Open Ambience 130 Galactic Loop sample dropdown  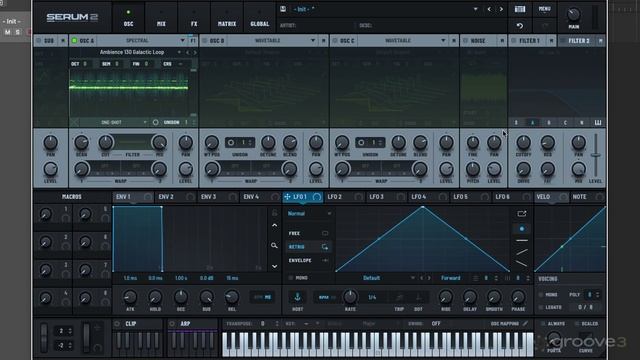179,52
